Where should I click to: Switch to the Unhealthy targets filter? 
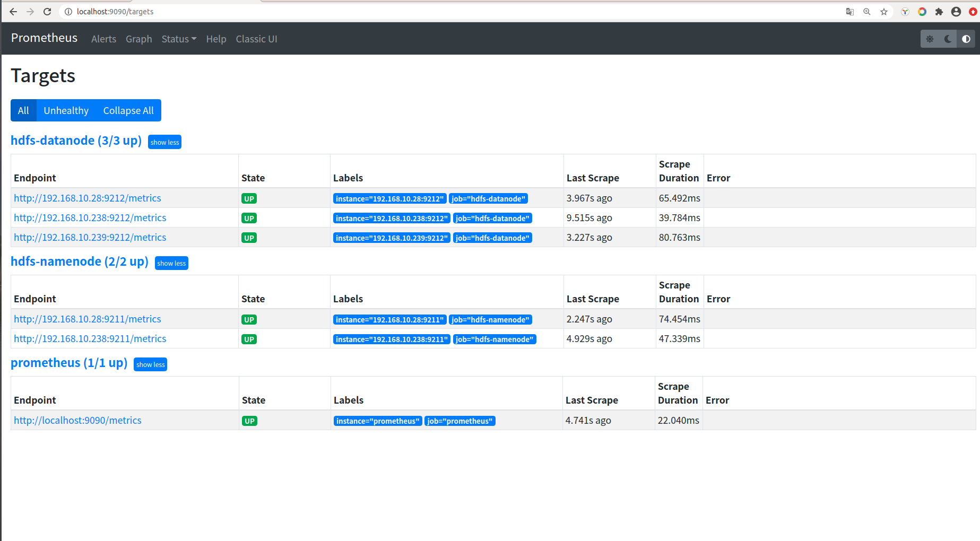66,110
